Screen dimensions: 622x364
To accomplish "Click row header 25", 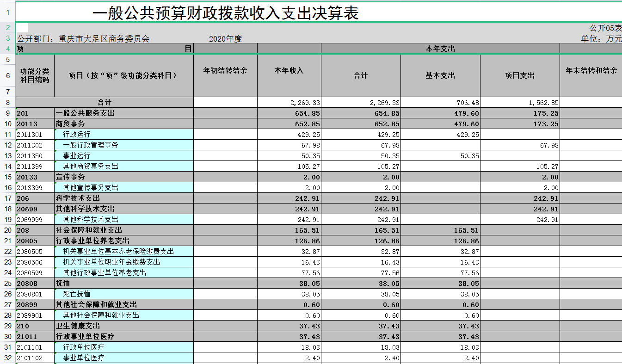I will point(7,283).
